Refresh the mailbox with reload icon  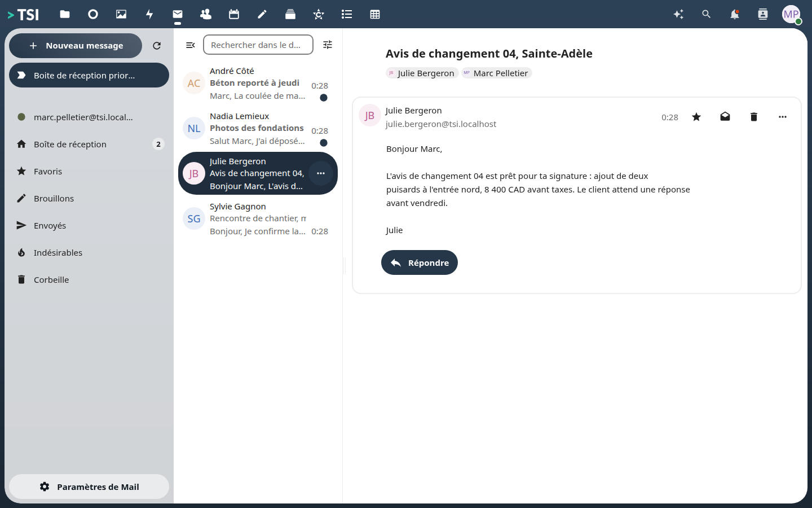[157, 46]
